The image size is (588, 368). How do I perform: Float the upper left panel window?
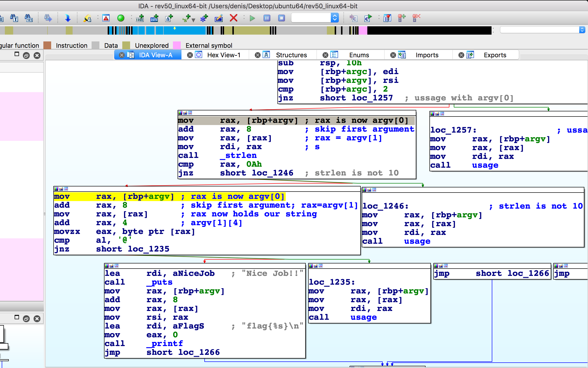coord(26,56)
